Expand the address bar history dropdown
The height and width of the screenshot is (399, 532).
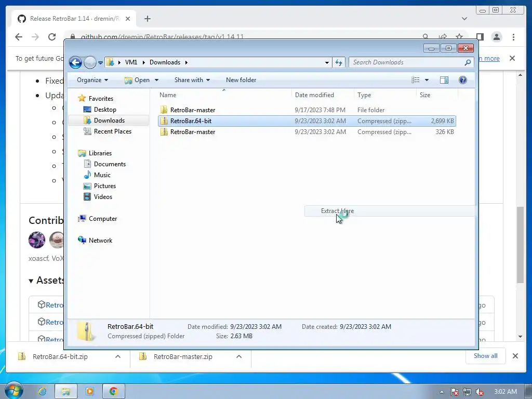(327, 62)
